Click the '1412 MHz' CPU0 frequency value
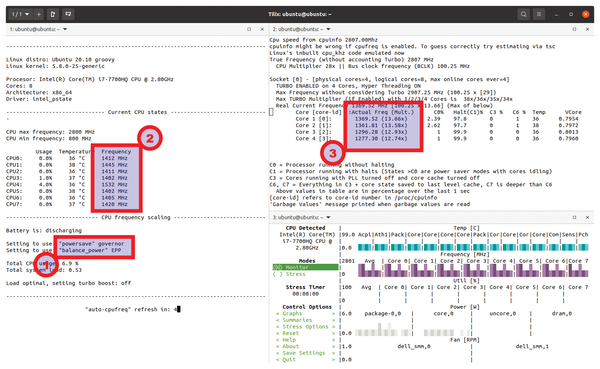The height and width of the screenshot is (369, 600). 114,158
